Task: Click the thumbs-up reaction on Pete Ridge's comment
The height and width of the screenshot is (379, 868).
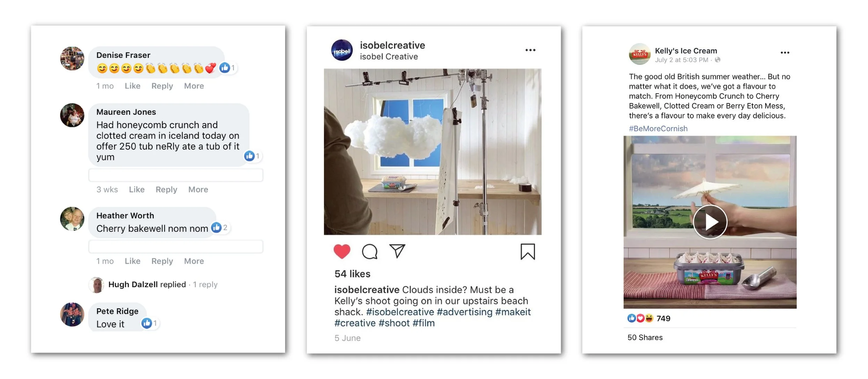Action: pyautogui.click(x=146, y=323)
